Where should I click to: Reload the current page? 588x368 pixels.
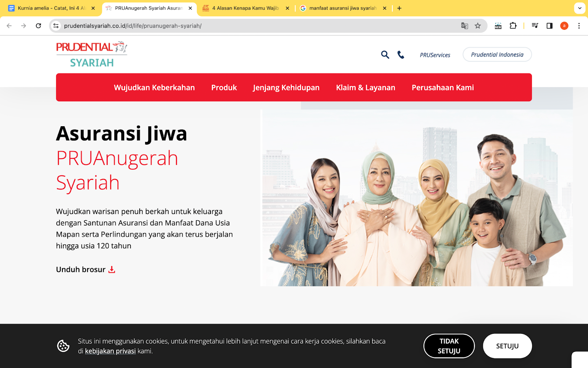click(x=38, y=26)
